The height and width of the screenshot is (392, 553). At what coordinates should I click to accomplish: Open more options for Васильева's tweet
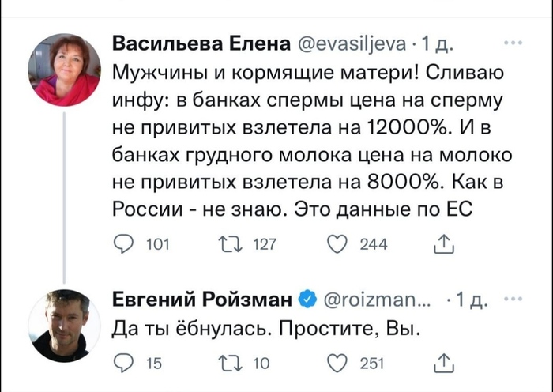coord(513,43)
